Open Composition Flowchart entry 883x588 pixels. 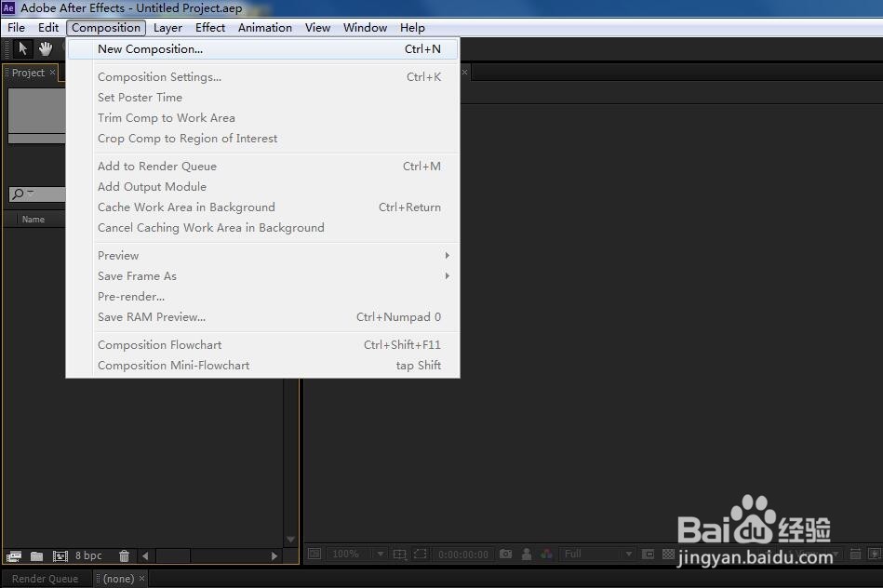pos(263,344)
